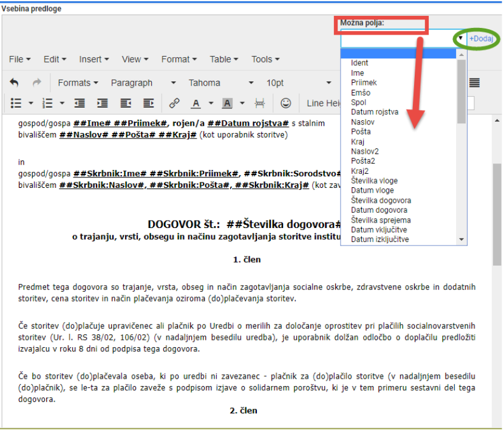Click the justify alignment icon

click(474, 83)
